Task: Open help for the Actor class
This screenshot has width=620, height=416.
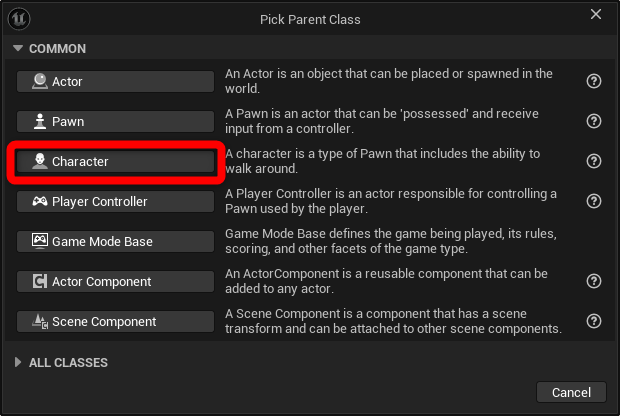Action: (593, 81)
